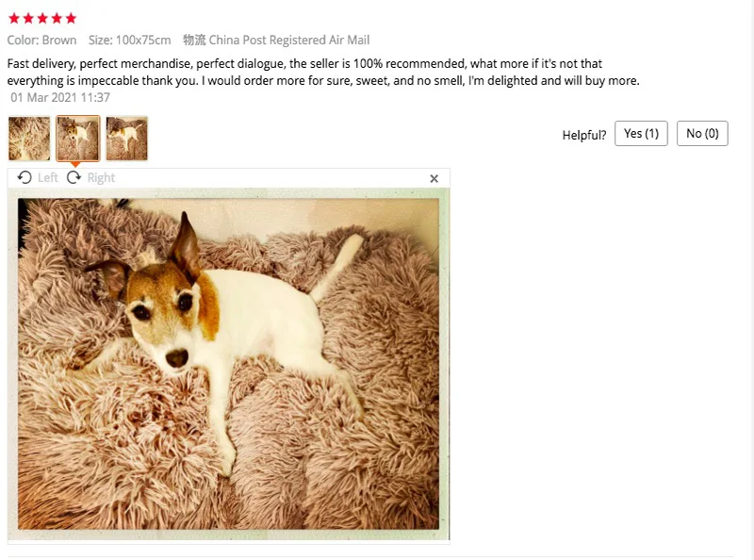Open the third thumbnail of standing dog
The height and width of the screenshot is (560, 754).
[x=127, y=138]
